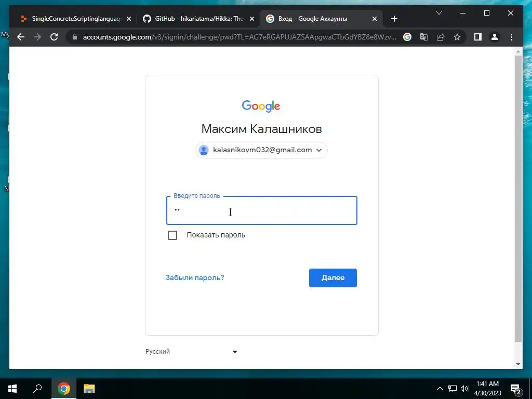Close the Google Accounts sign-in tab

[x=375, y=19]
